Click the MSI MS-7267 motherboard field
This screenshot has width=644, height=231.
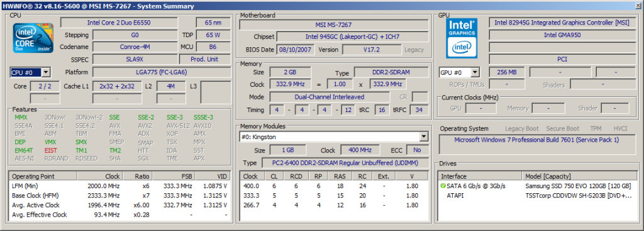pos(333,25)
